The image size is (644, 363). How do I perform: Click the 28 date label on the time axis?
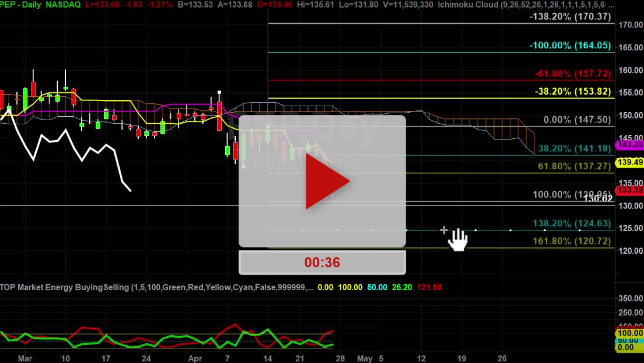[x=340, y=358]
